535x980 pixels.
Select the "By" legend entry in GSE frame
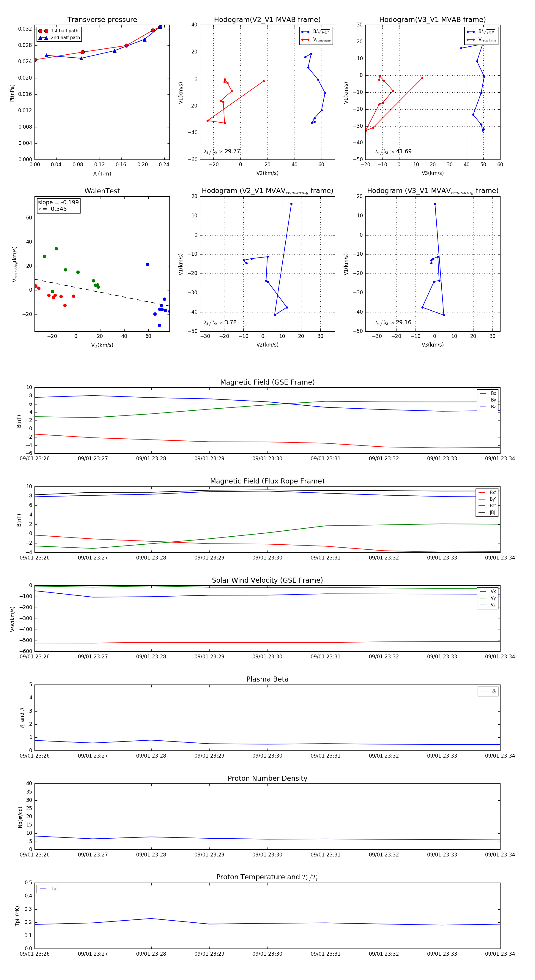click(488, 400)
